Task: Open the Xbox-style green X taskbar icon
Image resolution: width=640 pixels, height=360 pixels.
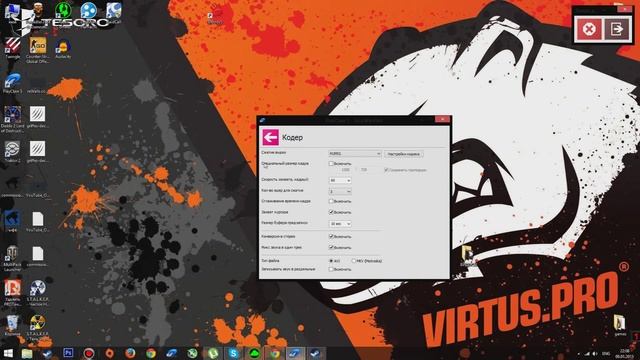Action: [x=192, y=353]
